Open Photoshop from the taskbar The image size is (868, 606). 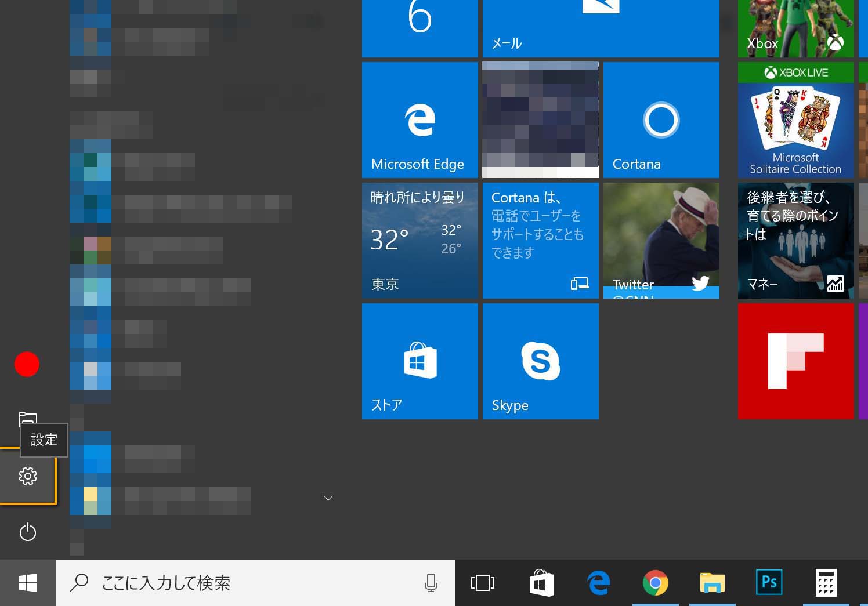click(769, 582)
